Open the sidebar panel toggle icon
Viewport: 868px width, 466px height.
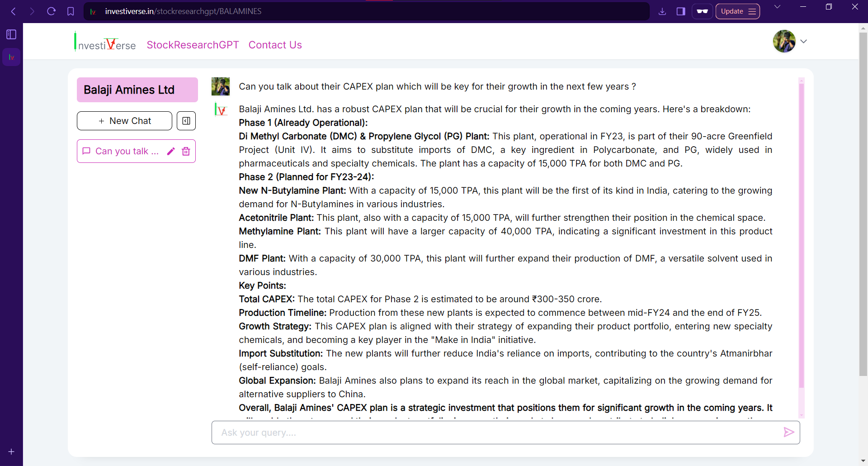point(11,34)
